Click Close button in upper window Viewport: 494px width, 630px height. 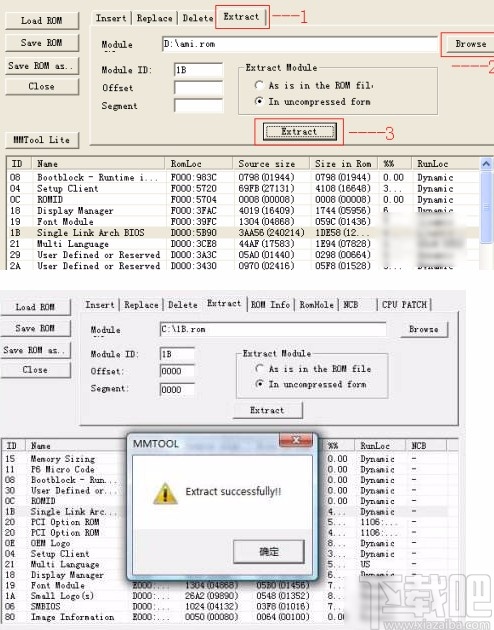(x=42, y=86)
